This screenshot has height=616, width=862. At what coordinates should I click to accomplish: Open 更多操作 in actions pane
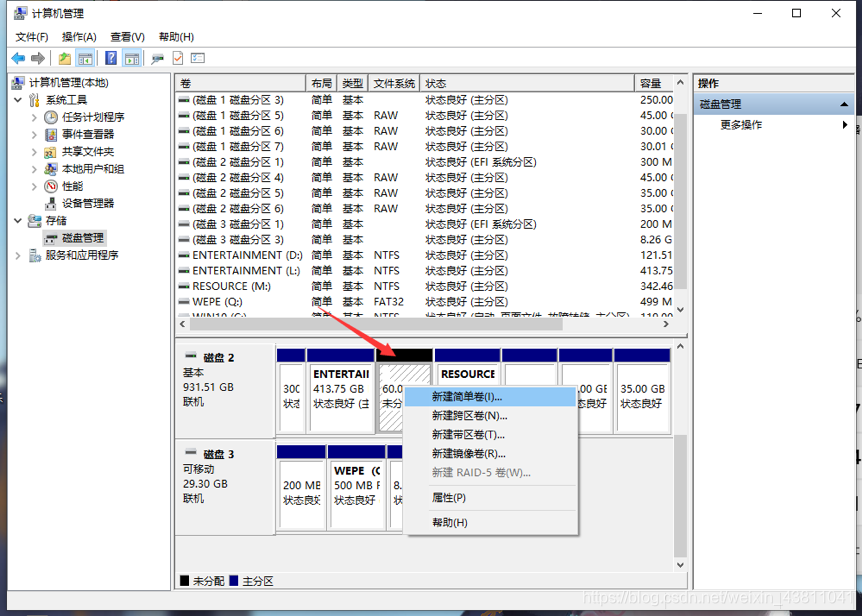741,125
